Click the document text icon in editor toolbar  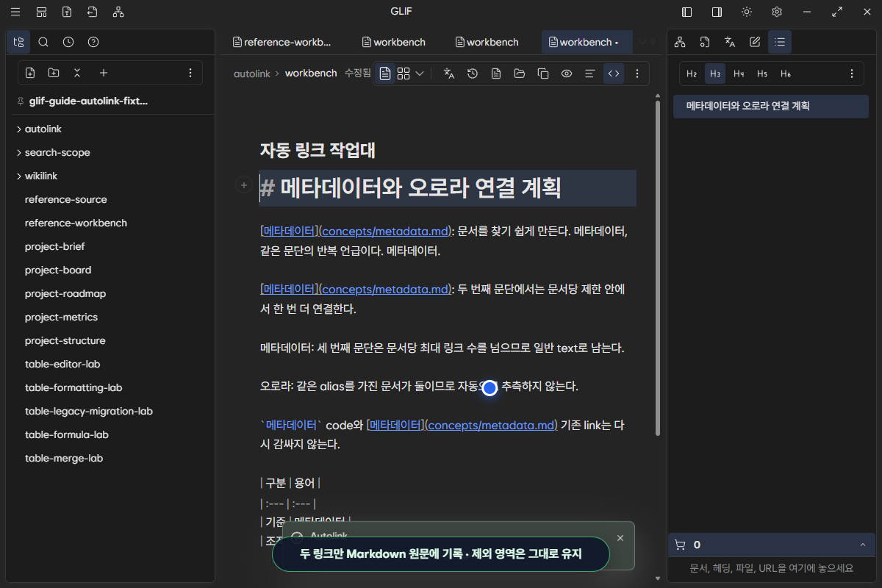[x=496, y=73]
